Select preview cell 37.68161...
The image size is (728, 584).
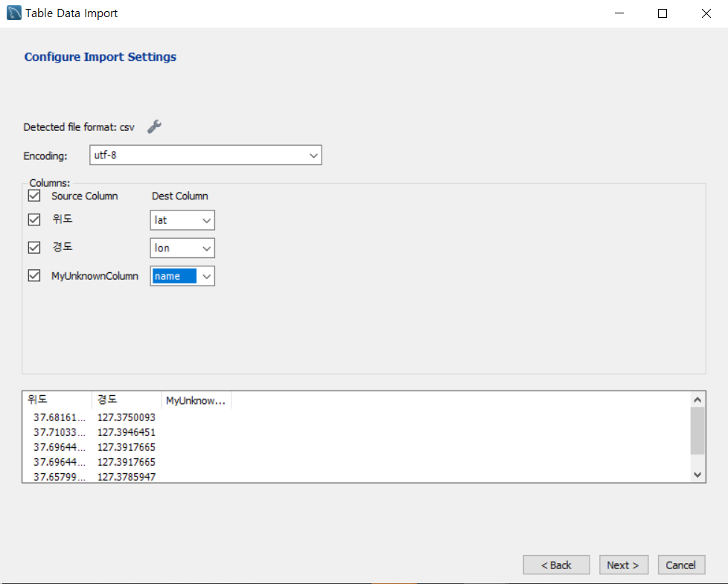coord(60,417)
